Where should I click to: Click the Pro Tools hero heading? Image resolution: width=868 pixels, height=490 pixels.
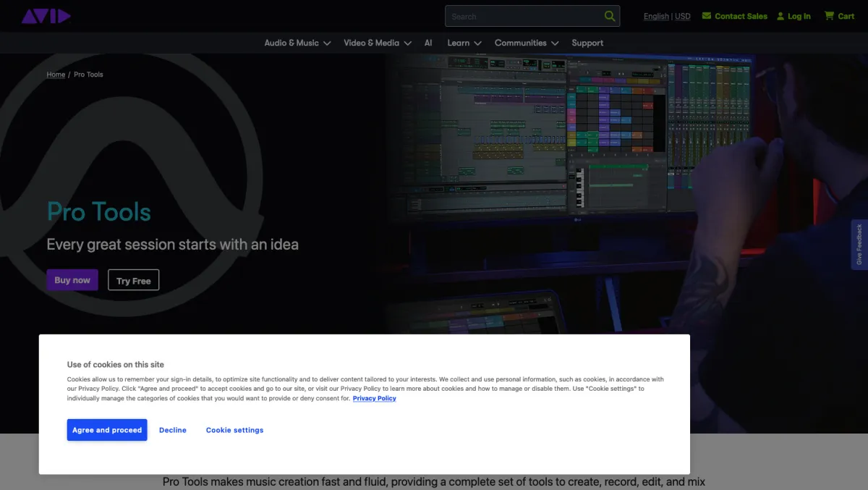(99, 212)
